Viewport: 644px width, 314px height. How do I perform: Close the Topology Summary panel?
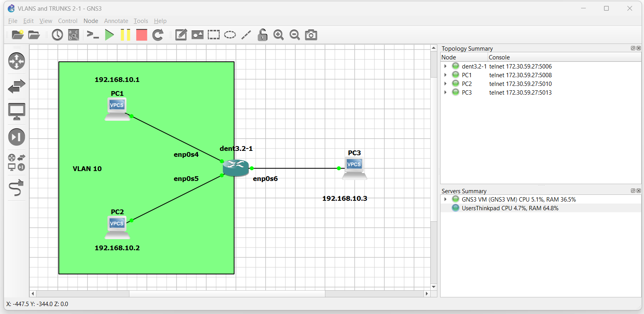click(638, 48)
